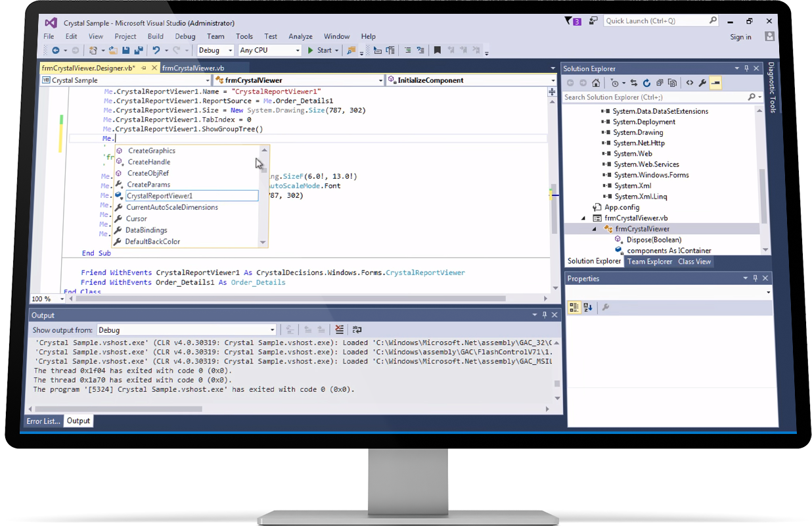Click the account avatar icon near Sign in
Image resolution: width=812 pixels, height=526 pixels.
click(770, 37)
